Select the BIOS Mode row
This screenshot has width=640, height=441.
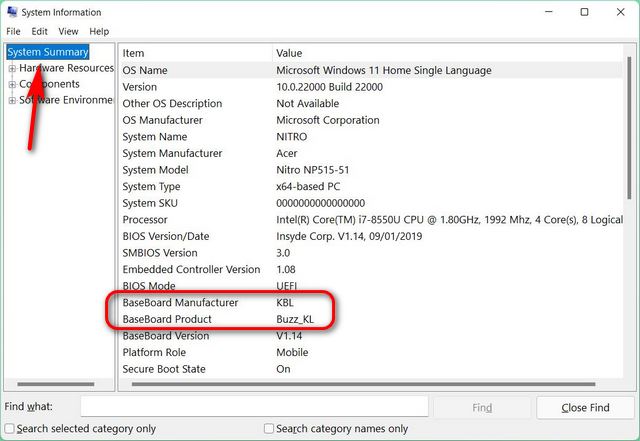coord(371,286)
